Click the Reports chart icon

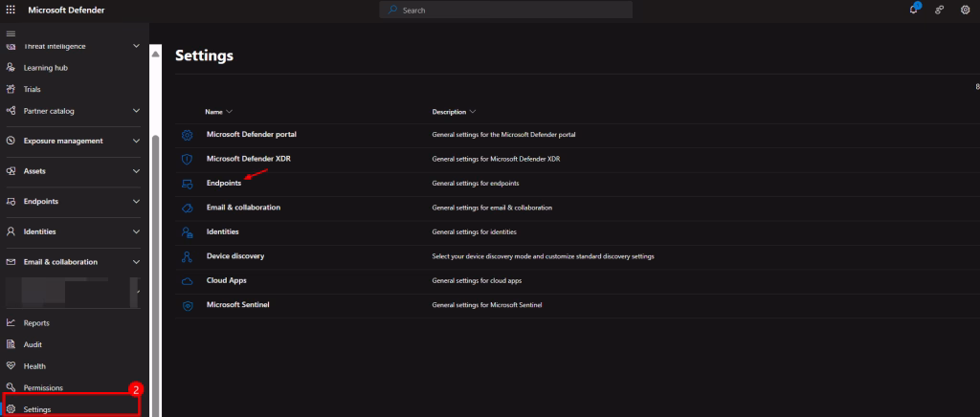[x=11, y=322]
